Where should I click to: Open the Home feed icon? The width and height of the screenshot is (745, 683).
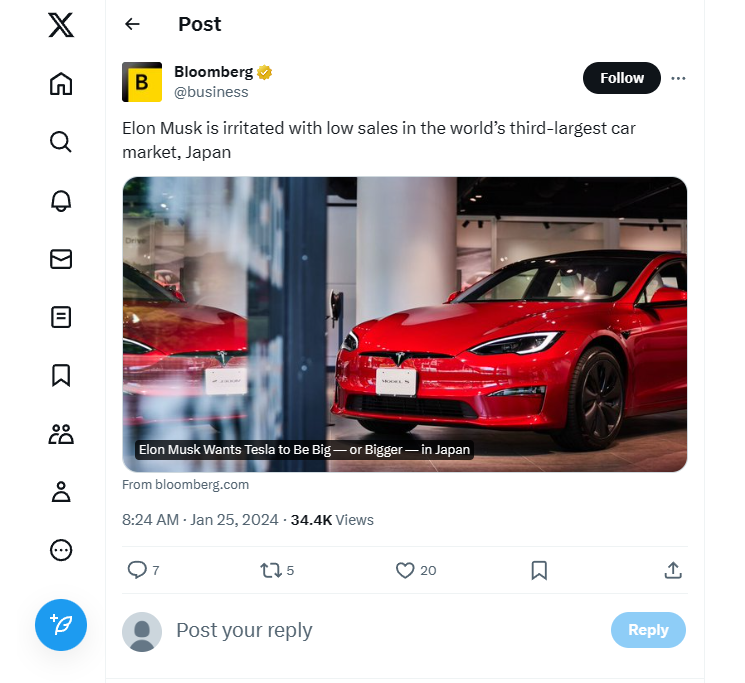click(61, 84)
